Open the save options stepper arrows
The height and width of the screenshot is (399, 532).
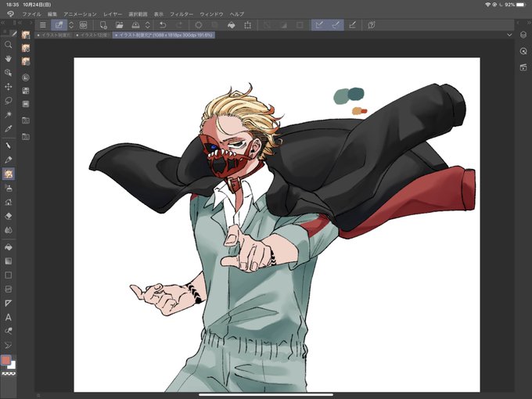(148, 25)
